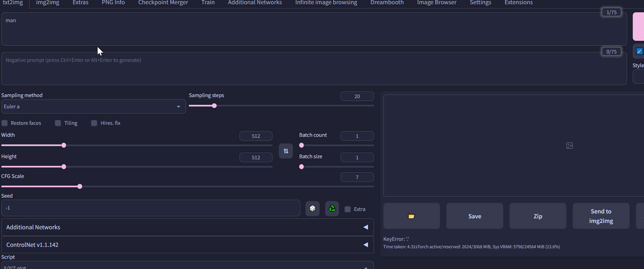Click the 0/75 negative prompt token counter

click(611, 52)
